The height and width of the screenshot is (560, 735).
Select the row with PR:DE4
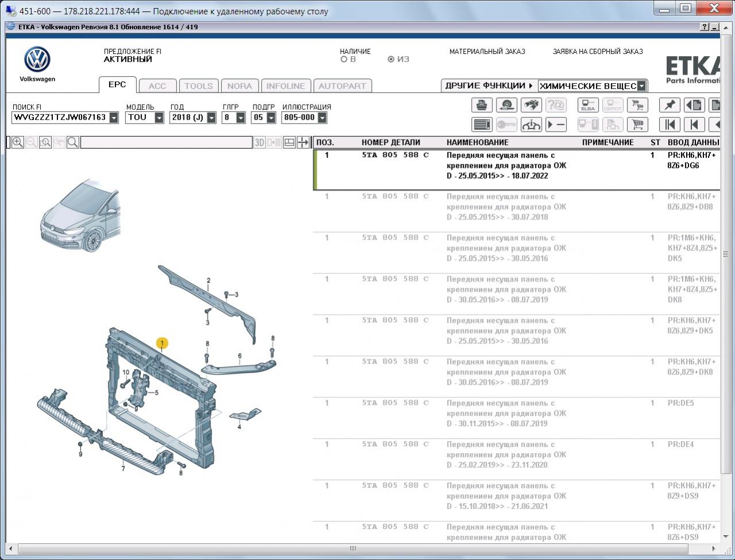pos(517,459)
